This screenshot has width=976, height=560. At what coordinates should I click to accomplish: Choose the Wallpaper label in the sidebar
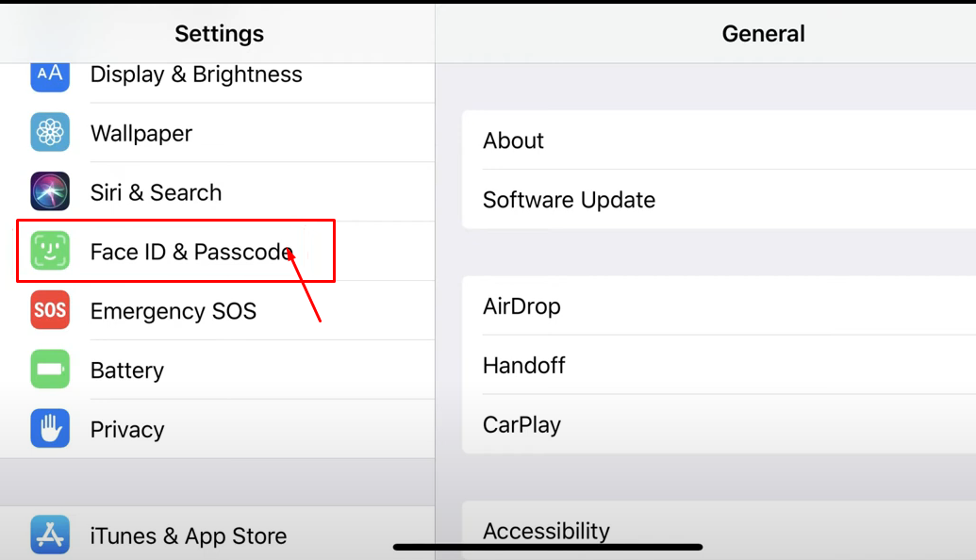141,133
